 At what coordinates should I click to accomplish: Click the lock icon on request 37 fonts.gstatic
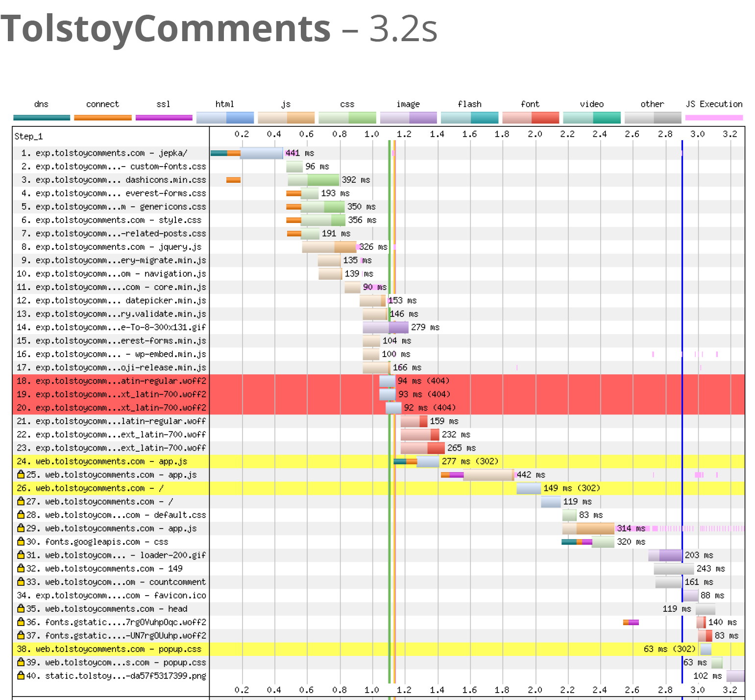[21, 635]
